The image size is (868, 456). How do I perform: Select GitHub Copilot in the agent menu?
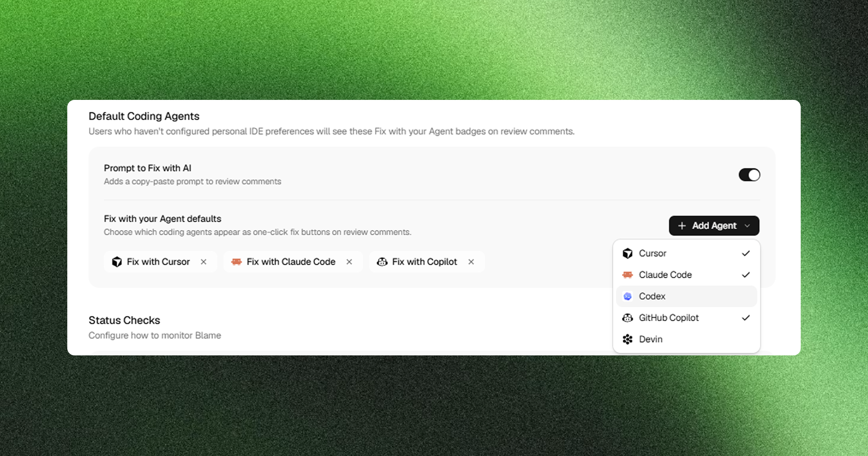coord(686,318)
